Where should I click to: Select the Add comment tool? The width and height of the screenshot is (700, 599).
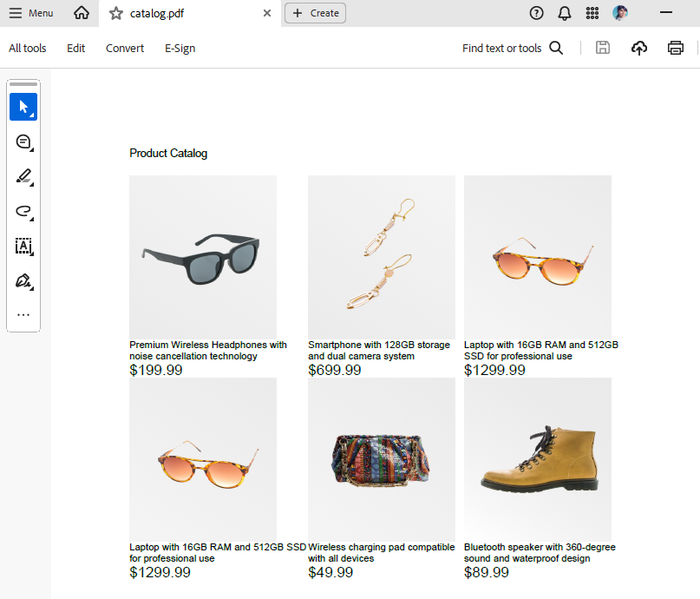point(23,142)
